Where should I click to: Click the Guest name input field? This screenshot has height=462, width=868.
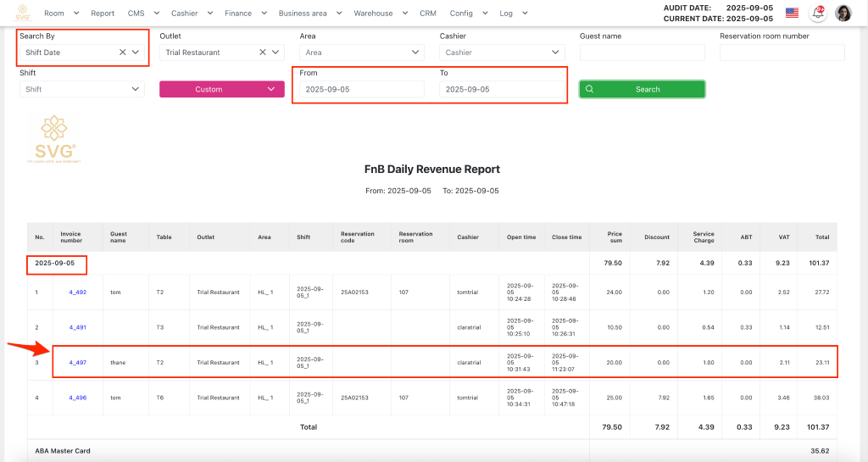pyautogui.click(x=642, y=53)
